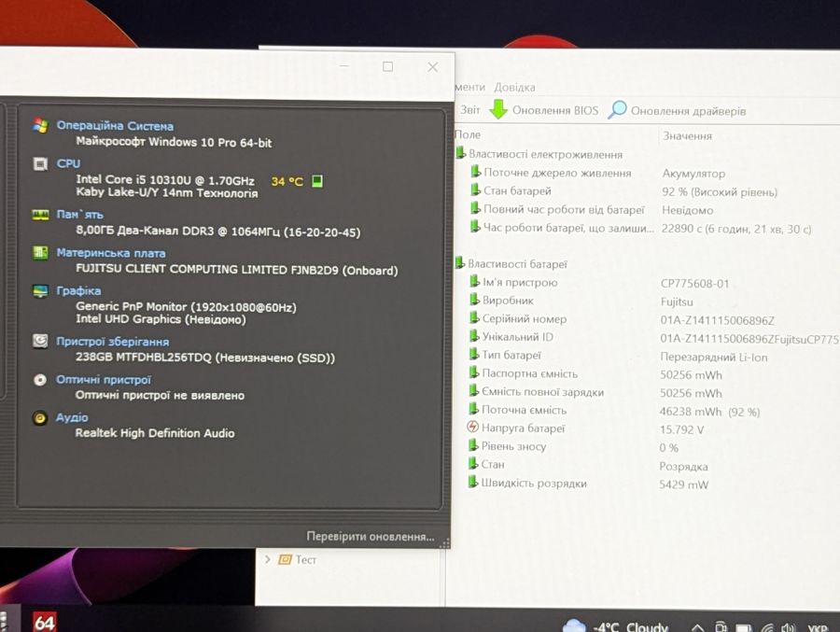Image resolution: width=840 pixels, height=632 pixels.
Task: Click the volume icon in system tray
Action: click(x=788, y=627)
